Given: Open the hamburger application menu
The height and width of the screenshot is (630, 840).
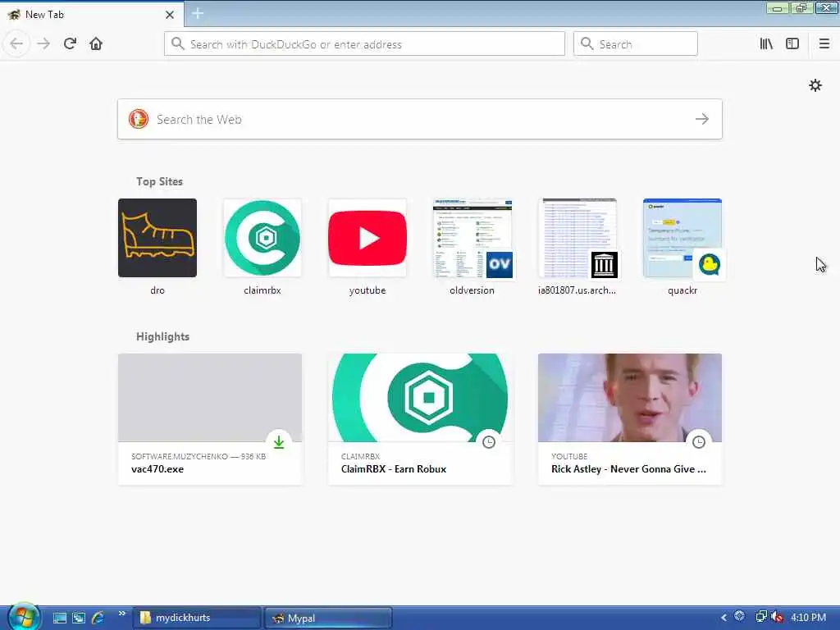Looking at the screenshot, I should 824,44.
